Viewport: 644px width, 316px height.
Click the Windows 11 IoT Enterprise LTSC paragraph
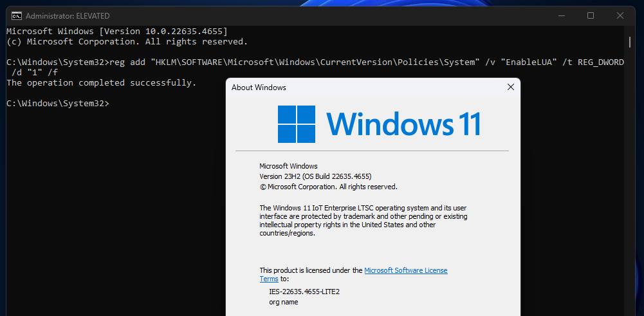point(363,220)
